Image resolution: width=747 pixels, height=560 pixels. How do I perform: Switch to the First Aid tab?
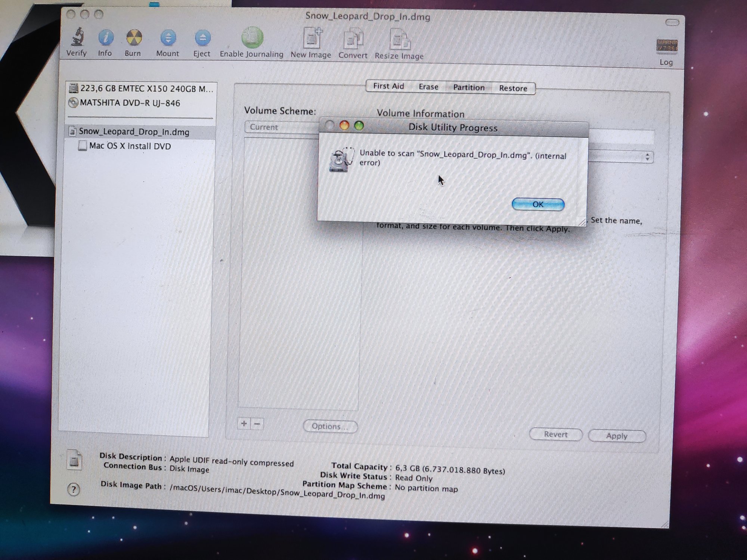click(x=388, y=86)
